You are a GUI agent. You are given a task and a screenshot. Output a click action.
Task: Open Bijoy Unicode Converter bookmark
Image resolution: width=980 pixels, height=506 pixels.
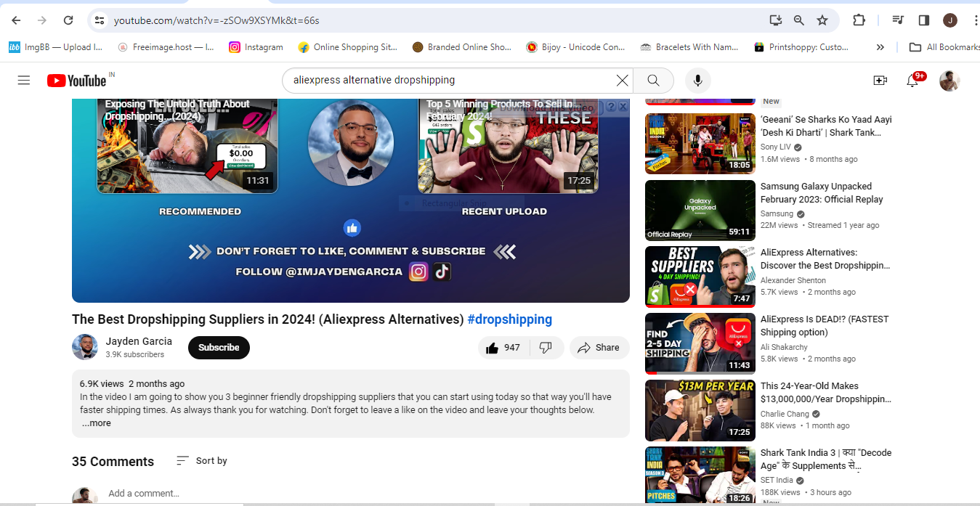click(x=575, y=47)
